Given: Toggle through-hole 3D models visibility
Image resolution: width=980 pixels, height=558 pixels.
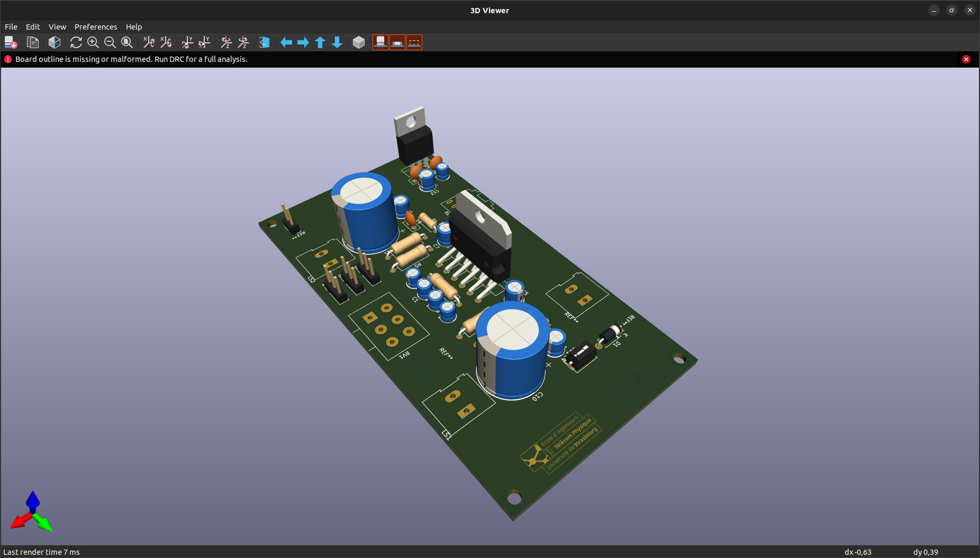Looking at the screenshot, I should [380, 42].
